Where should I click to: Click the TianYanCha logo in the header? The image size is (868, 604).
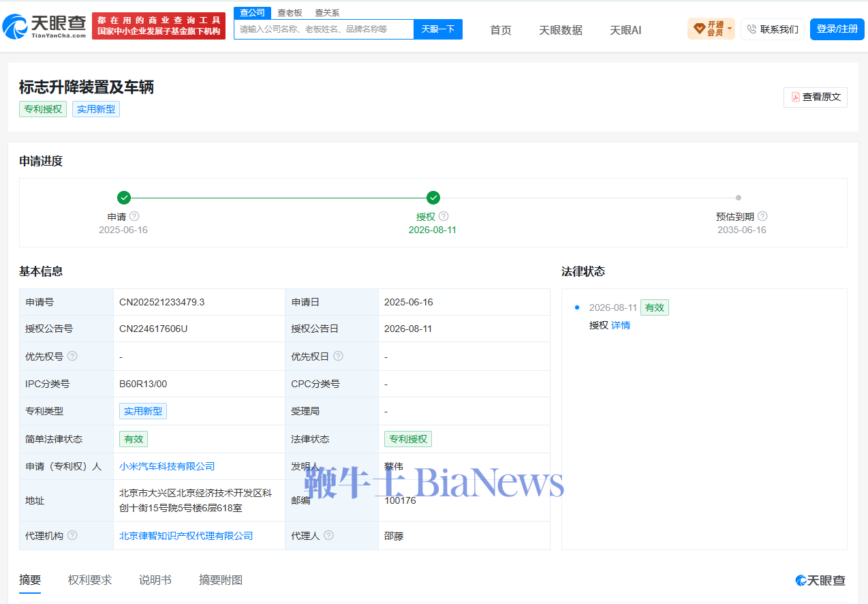(x=44, y=26)
